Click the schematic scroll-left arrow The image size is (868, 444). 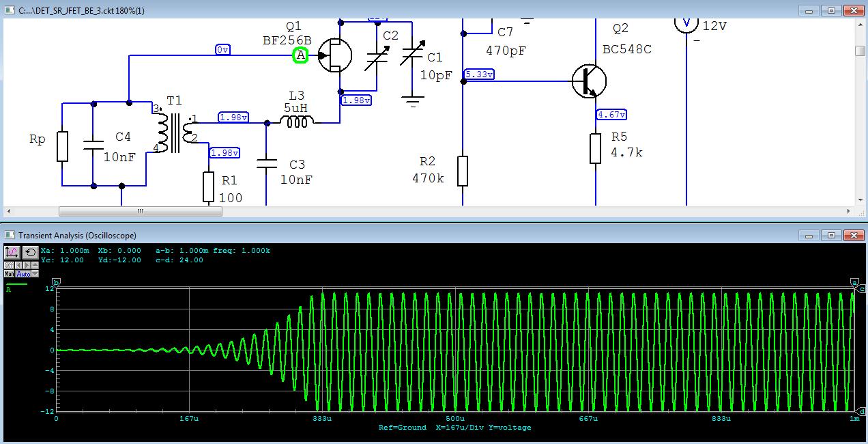tap(8, 211)
